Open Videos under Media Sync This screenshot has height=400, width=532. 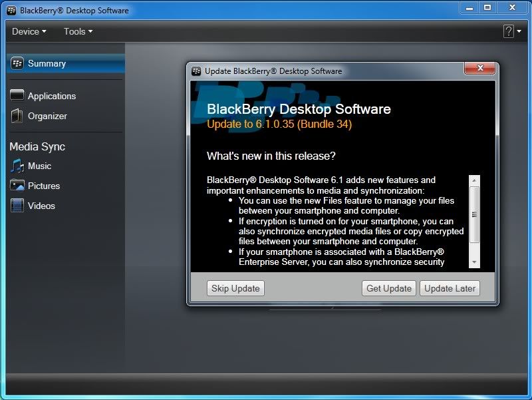pyautogui.click(x=41, y=206)
